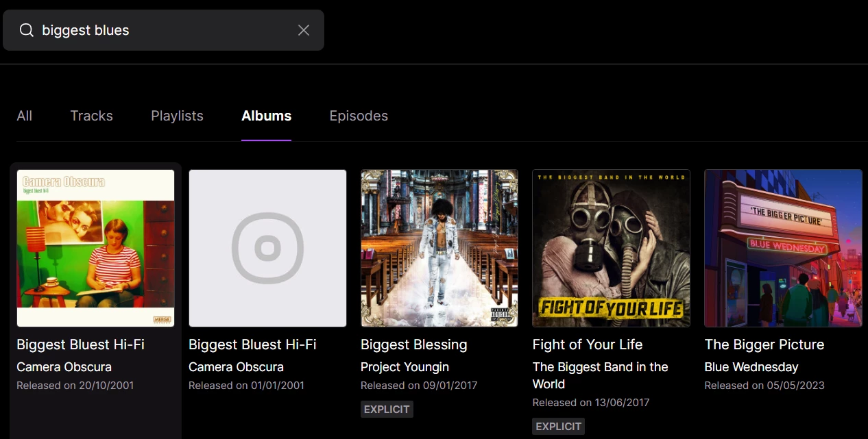Click the magnifier search icon
Image resolution: width=868 pixels, height=439 pixels.
tap(26, 30)
